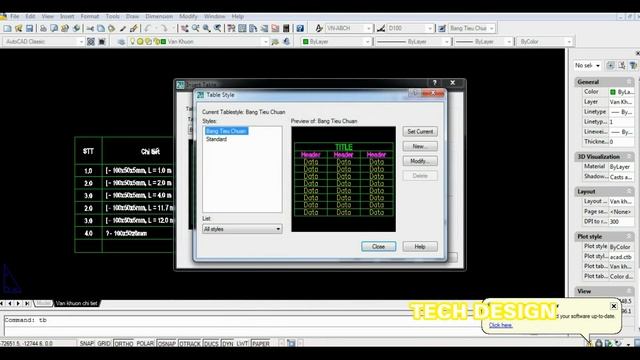This screenshot has height=360, width=640.
Task: Toggle OSNAP in status bar
Action: pyautogui.click(x=167, y=344)
